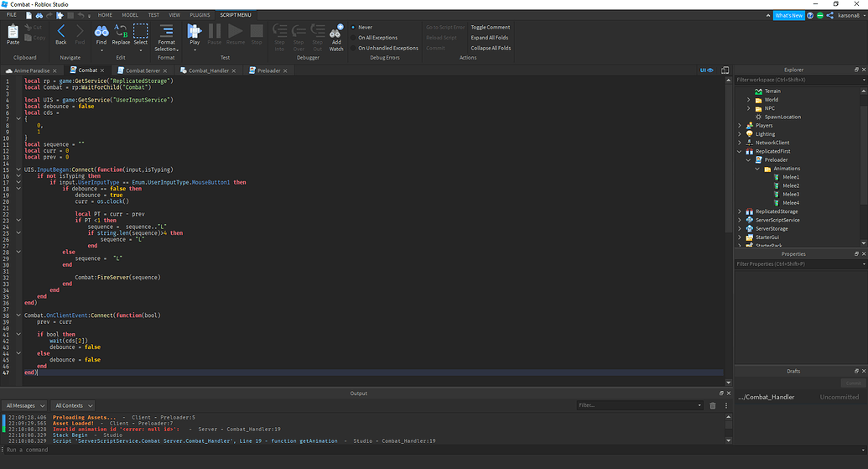Viewport: 868px width, 469px height.
Task: Click the Fwd navigate arrow
Action: pos(80,30)
